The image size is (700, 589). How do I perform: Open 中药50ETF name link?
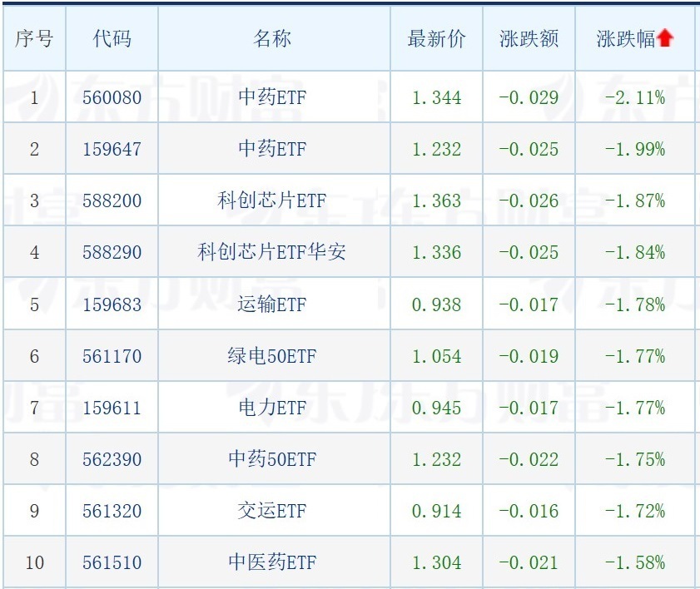pyautogui.click(x=272, y=459)
